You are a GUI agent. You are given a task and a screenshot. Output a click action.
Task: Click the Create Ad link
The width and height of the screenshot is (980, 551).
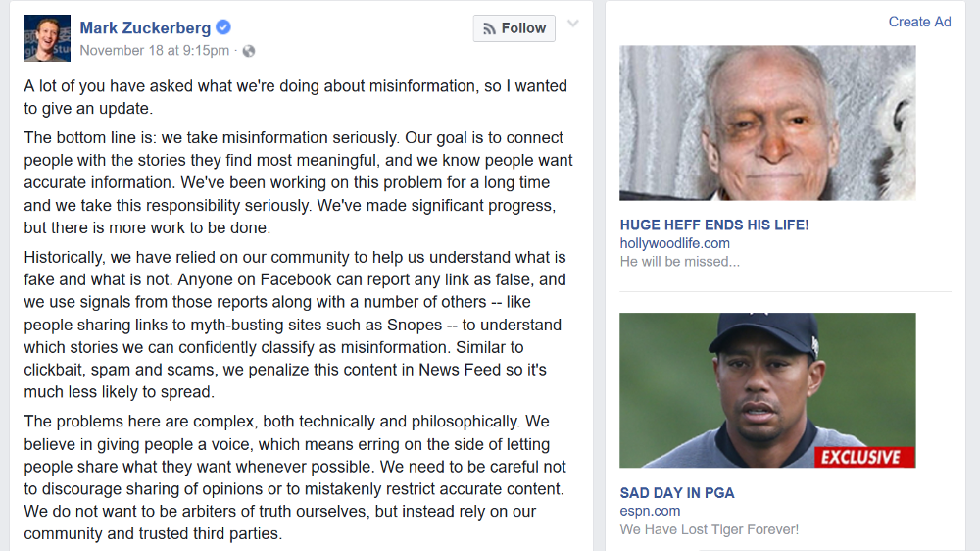click(919, 22)
